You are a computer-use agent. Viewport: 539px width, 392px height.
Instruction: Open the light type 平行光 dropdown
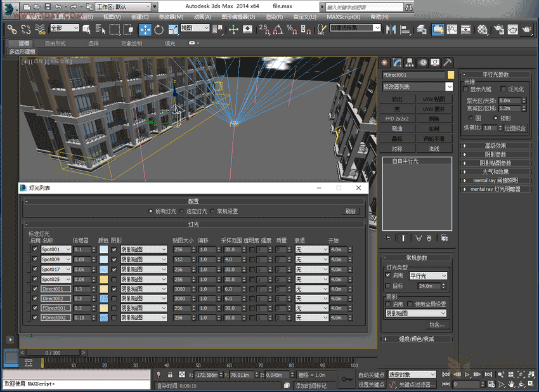tap(427, 276)
